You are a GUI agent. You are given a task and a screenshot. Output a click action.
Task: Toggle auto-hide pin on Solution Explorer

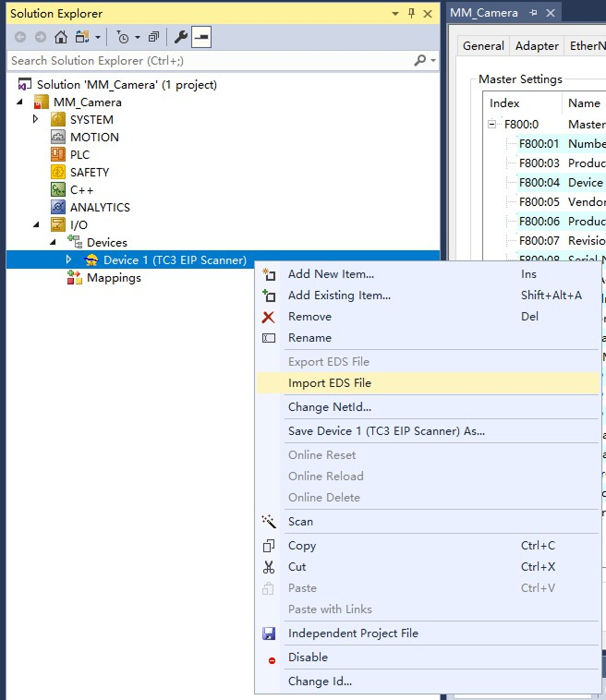point(411,14)
